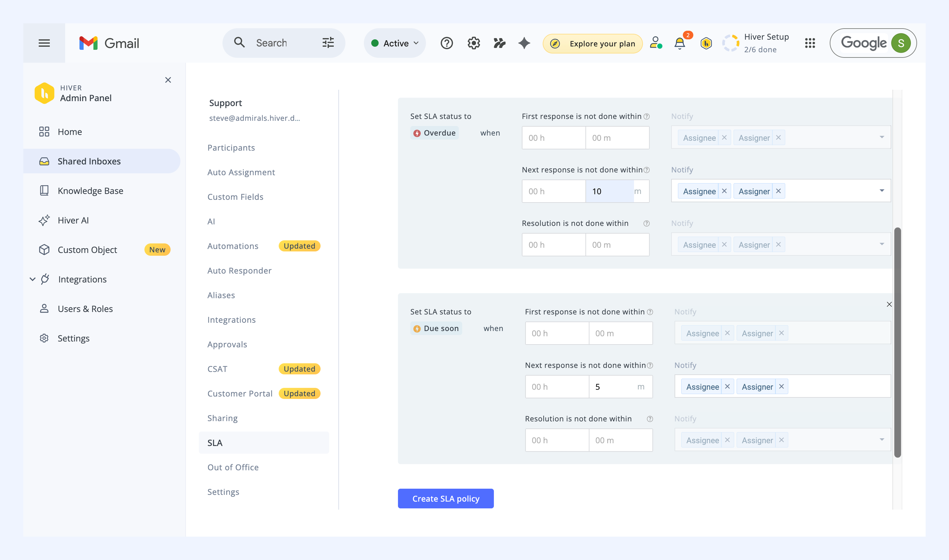Remove the Due soon SLA rule block
The width and height of the screenshot is (949, 560).
[x=889, y=304]
